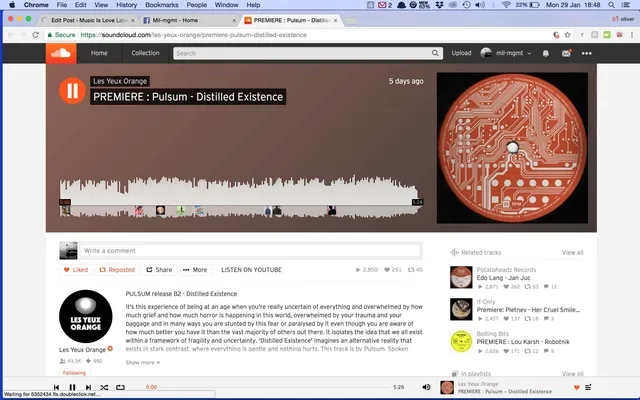Viewport: 640px width, 400px height.
Task: Open the vinyl record artwork
Action: (x=512, y=148)
